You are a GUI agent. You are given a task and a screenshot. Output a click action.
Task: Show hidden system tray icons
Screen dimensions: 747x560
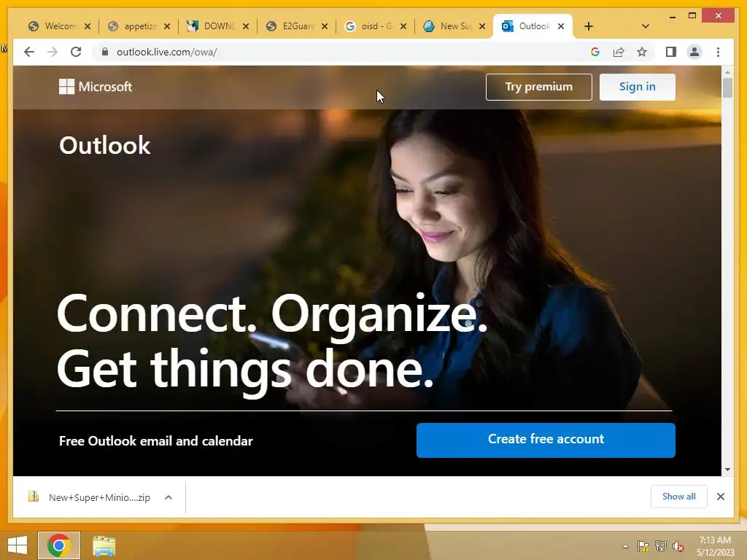pyautogui.click(x=625, y=546)
